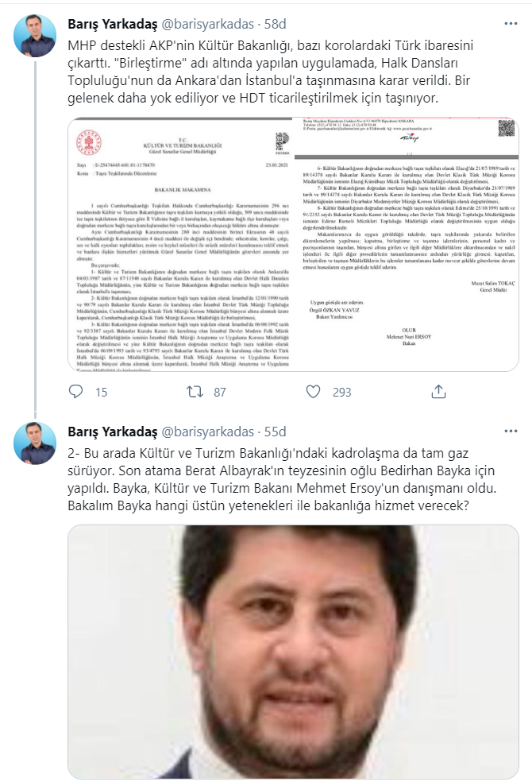Like the tweet with 293 likes

click(x=313, y=392)
